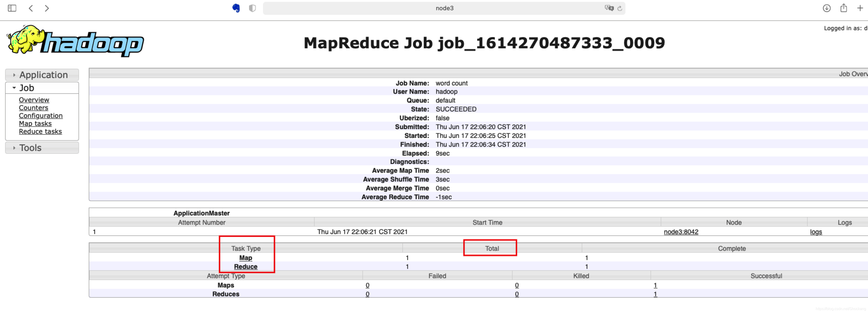This screenshot has width=868, height=313.
Task: Click the privacy shield icon
Action: point(252,8)
